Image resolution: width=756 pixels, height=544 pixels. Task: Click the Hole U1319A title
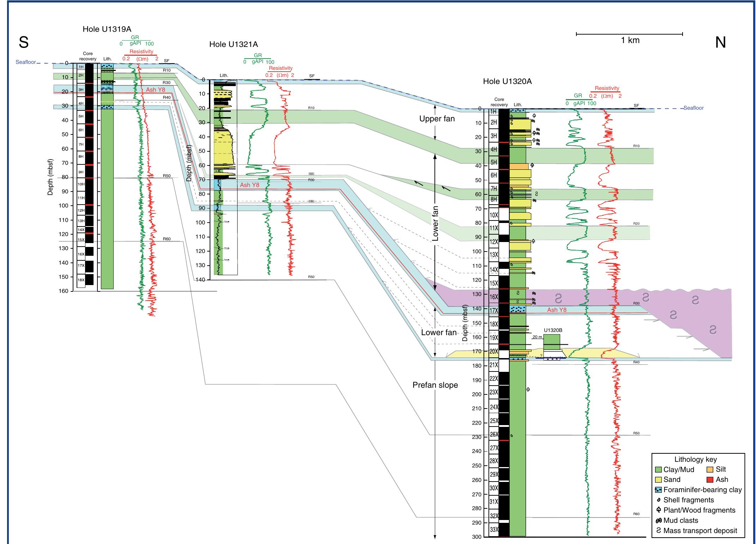tap(107, 29)
